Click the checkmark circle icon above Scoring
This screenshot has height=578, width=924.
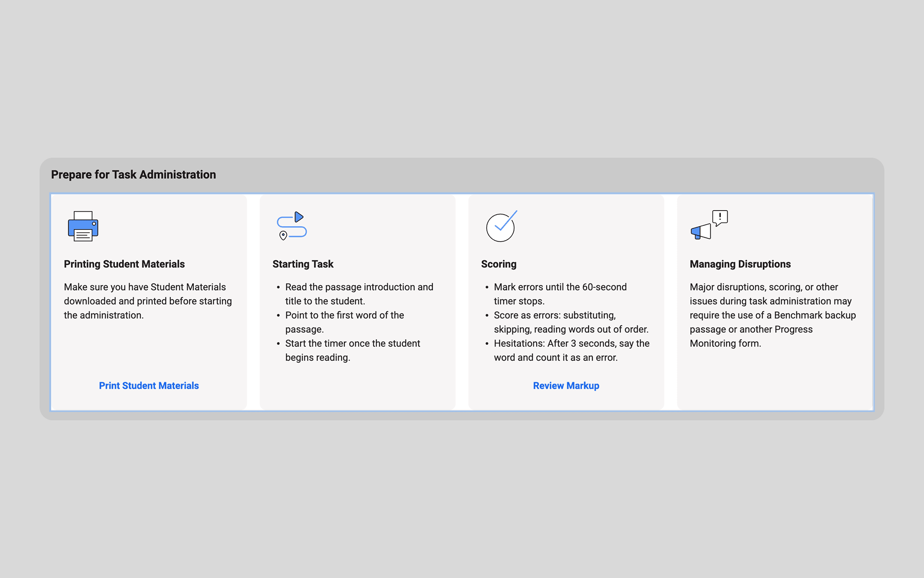pyautogui.click(x=500, y=227)
